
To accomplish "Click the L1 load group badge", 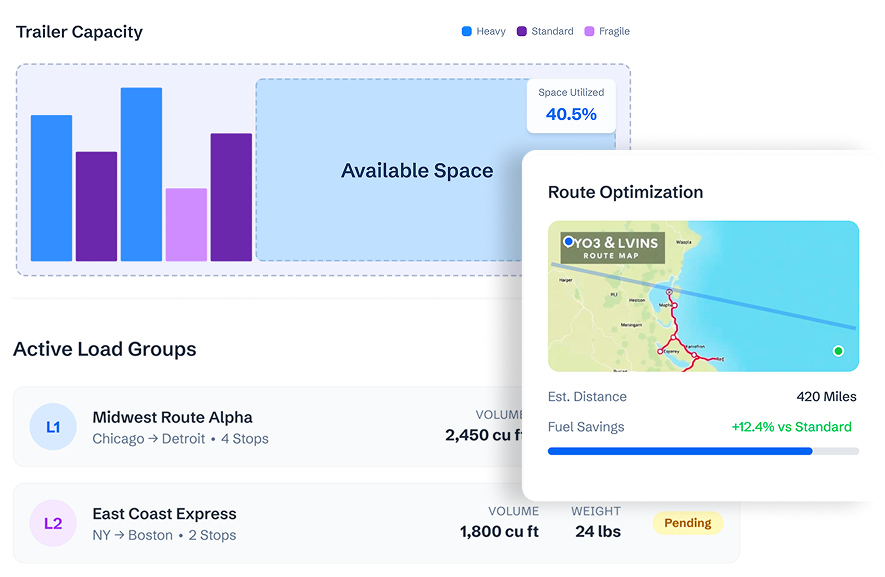I will 53,427.
